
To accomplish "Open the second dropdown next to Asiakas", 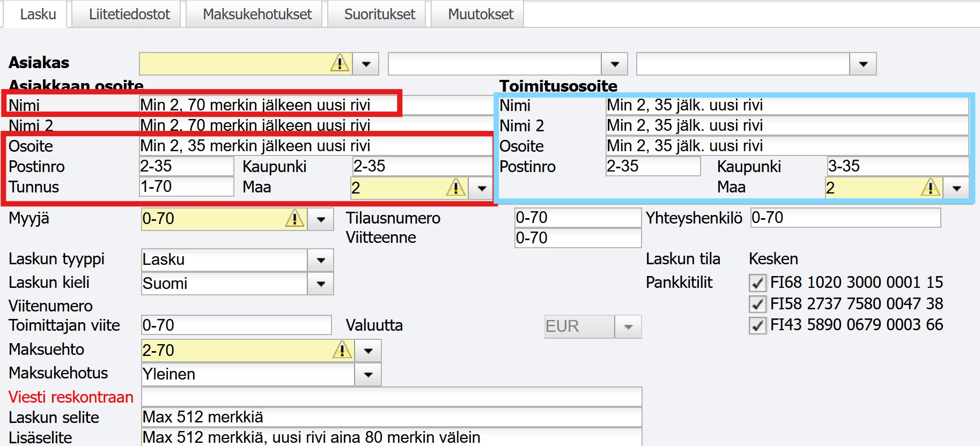I will (x=615, y=64).
